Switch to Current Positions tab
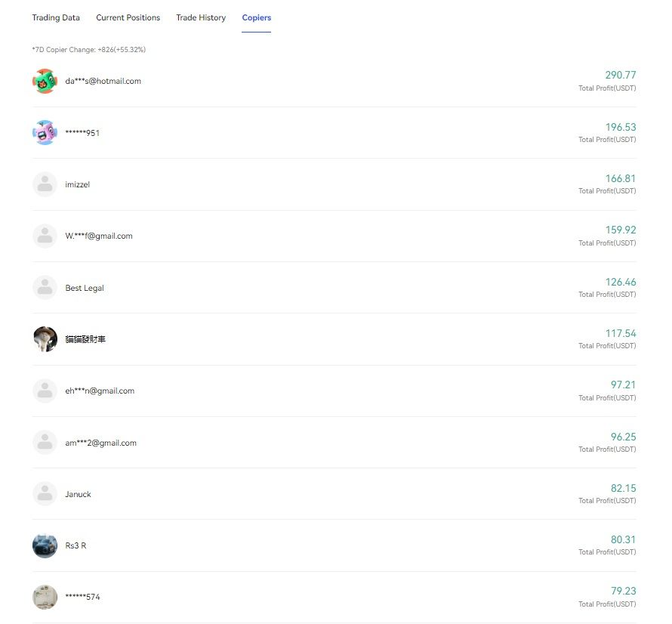Screen dimensions: 672x624 pos(128,17)
